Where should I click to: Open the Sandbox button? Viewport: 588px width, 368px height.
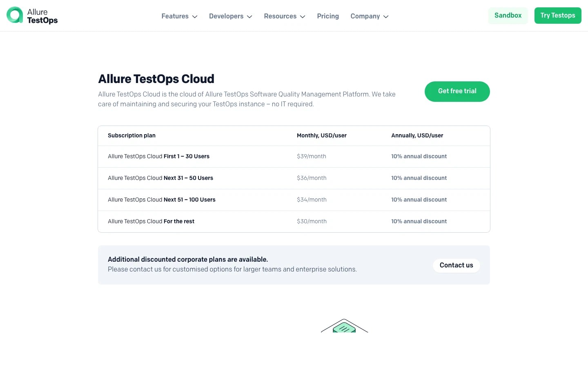click(x=508, y=16)
